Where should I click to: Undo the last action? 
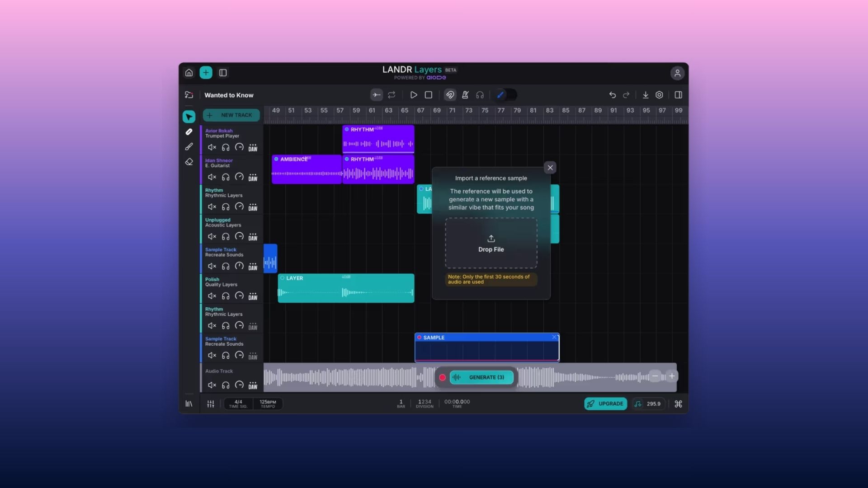point(613,95)
